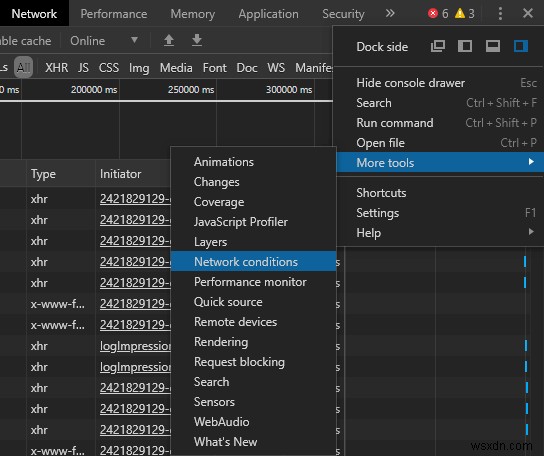Choose Hide console drawer
The height and width of the screenshot is (456, 544).
click(x=440, y=83)
